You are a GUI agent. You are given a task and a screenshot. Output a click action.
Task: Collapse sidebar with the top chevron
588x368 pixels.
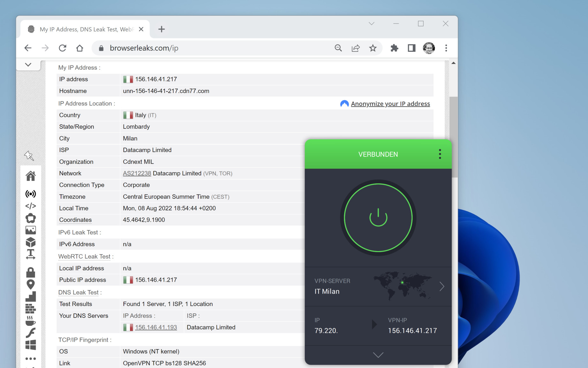28,65
